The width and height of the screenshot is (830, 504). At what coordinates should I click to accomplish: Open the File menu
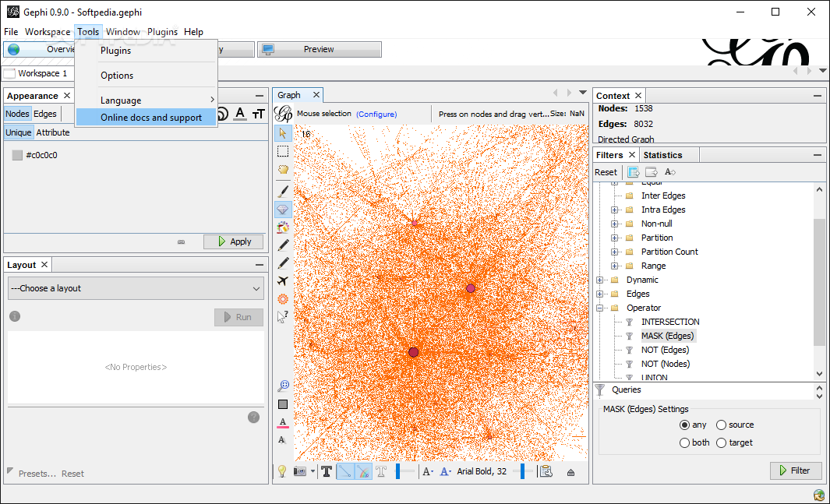(x=11, y=32)
